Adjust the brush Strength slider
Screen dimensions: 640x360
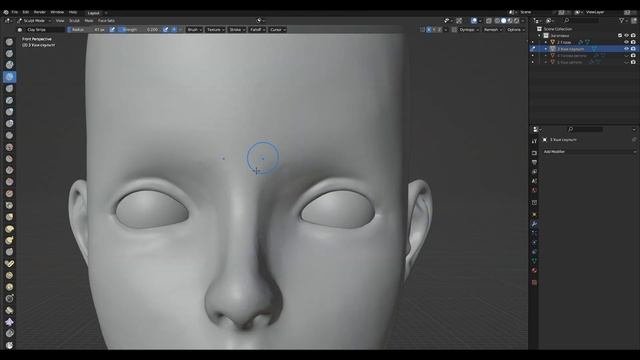[139, 30]
